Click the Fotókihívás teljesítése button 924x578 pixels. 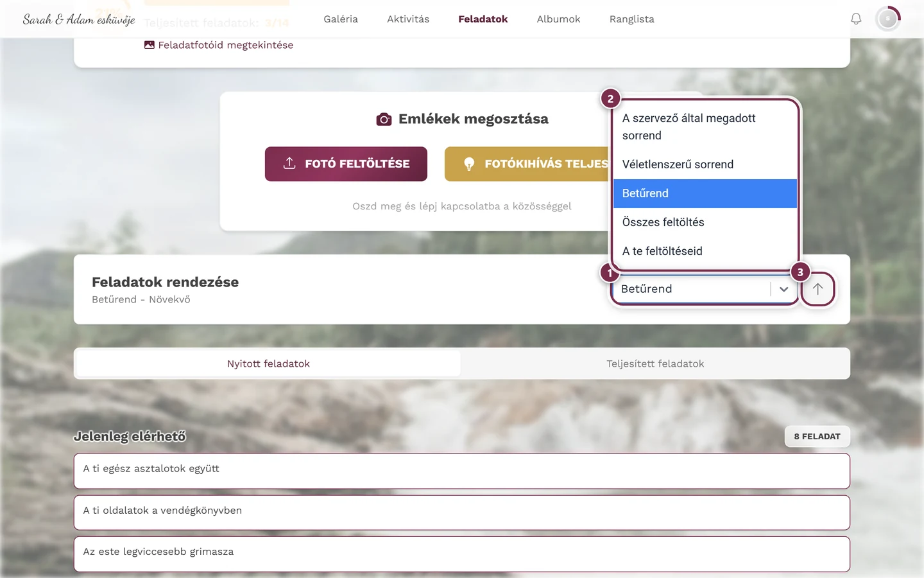click(526, 164)
